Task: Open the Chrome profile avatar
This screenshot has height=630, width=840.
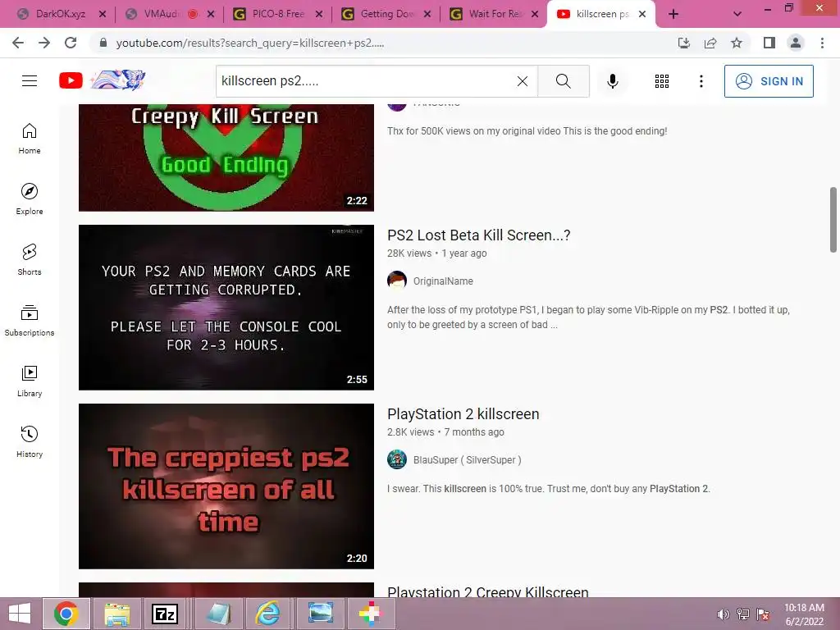Action: tap(796, 43)
